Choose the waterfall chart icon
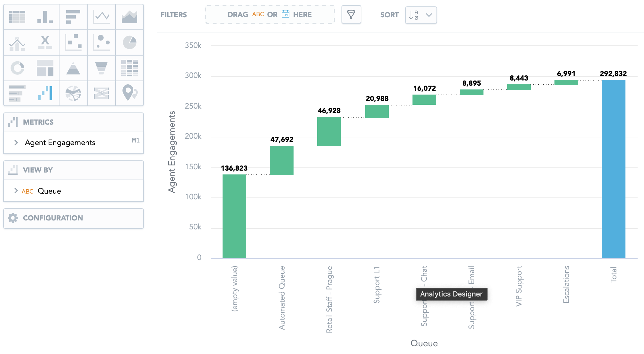644x354 pixels. click(x=45, y=93)
